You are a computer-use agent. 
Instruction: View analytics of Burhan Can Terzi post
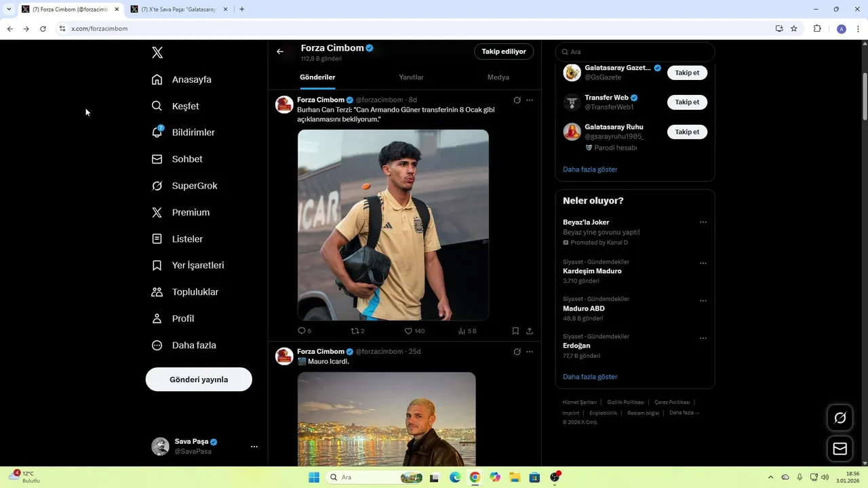[x=462, y=331]
